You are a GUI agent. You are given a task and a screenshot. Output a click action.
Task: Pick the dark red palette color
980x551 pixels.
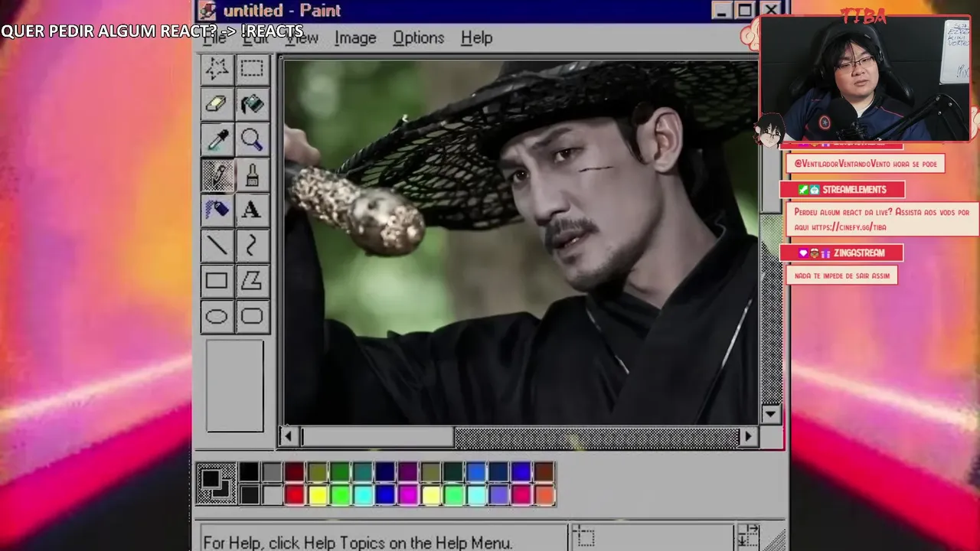tap(295, 472)
